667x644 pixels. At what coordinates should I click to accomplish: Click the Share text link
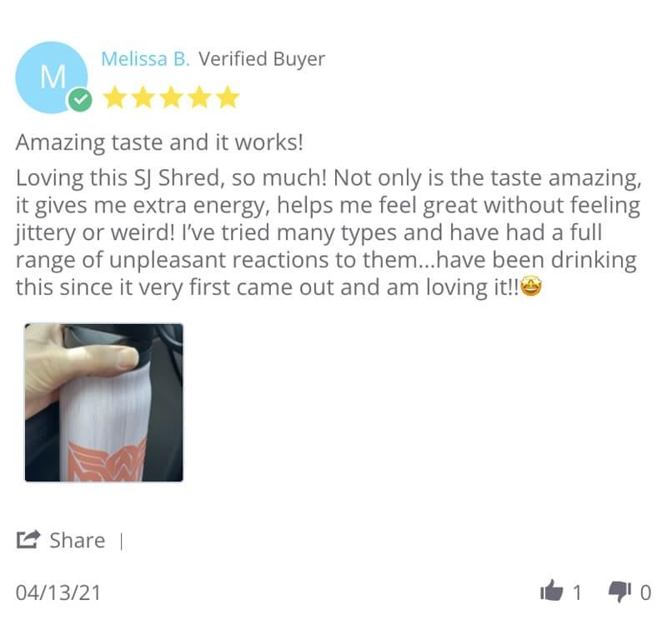78,541
